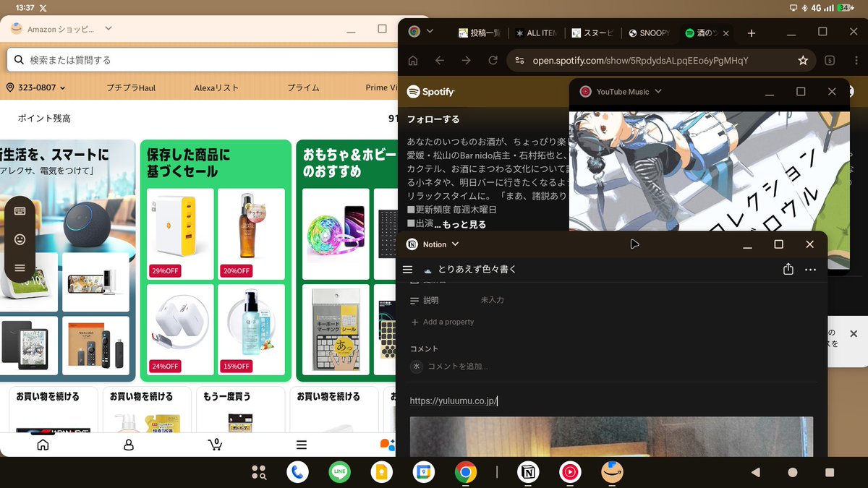Open 29%OFF charger product
Viewport: 868px width, 488px height.
click(x=180, y=234)
